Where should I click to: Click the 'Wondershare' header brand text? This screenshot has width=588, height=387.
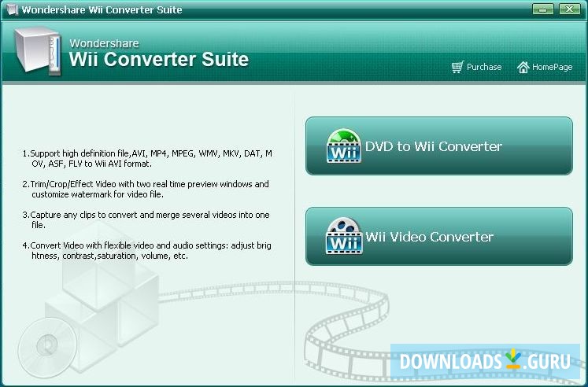coord(104,43)
